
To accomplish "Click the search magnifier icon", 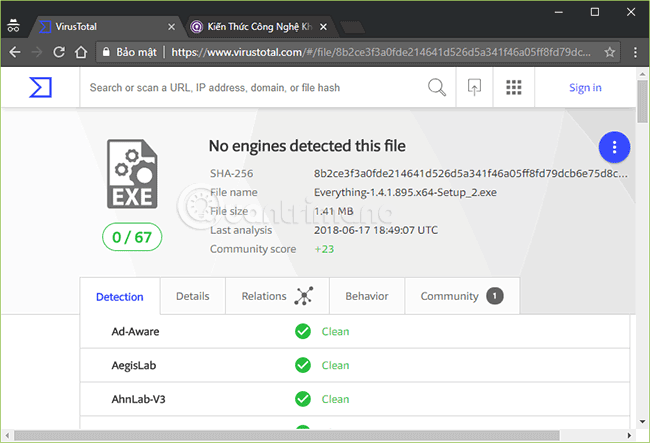I will (437, 87).
